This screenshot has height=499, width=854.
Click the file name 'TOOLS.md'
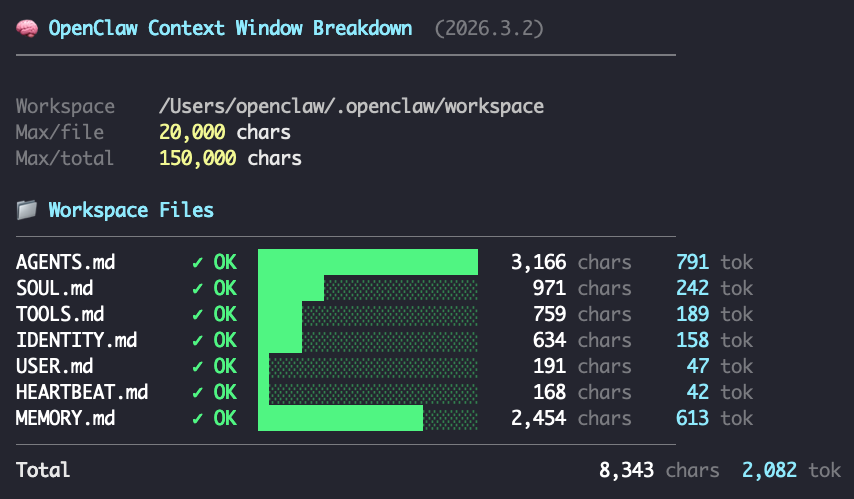(x=60, y=314)
